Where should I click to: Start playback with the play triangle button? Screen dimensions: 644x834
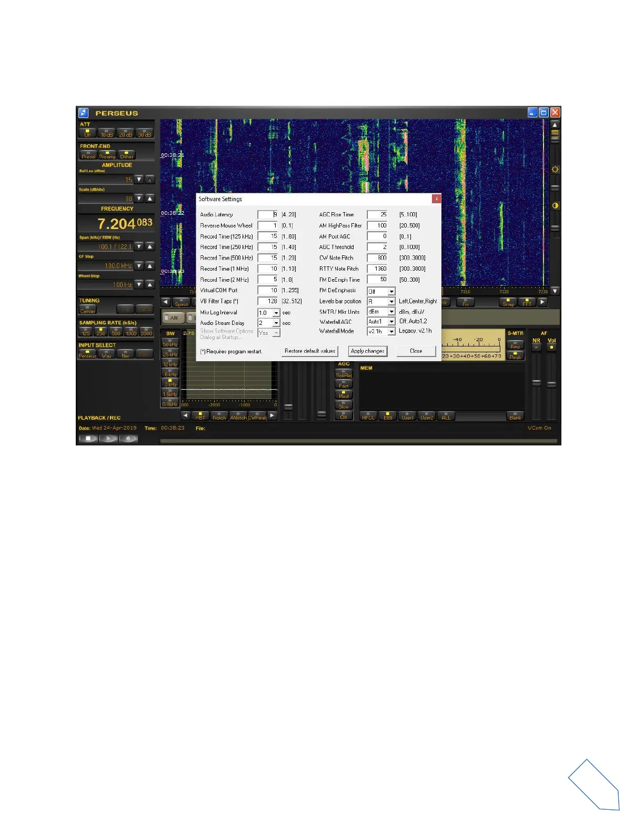tap(108, 438)
